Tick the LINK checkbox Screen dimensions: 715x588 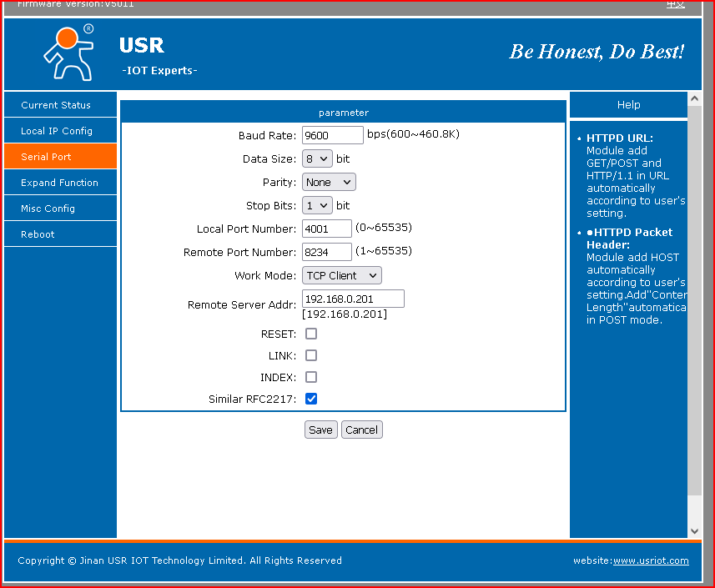[311, 355]
